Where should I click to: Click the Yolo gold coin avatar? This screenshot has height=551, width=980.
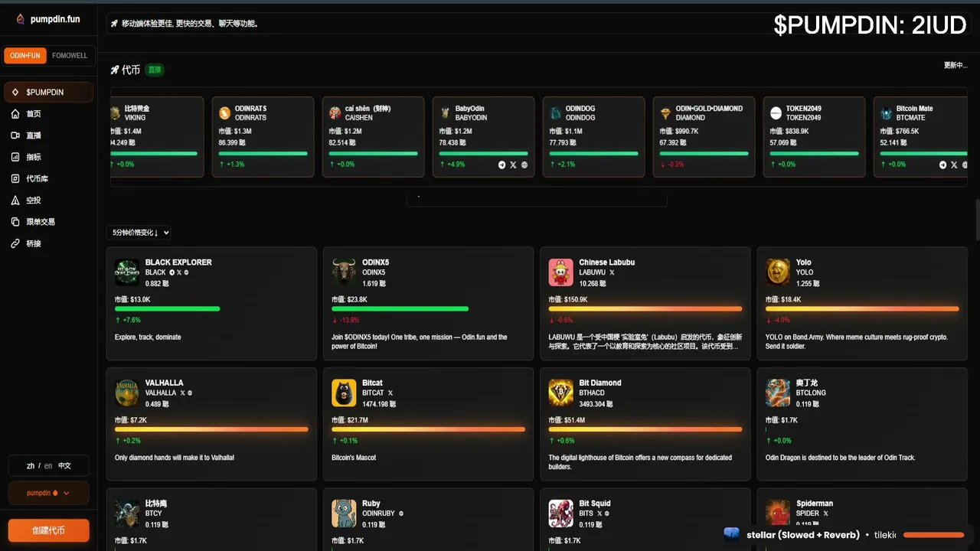[x=778, y=272]
